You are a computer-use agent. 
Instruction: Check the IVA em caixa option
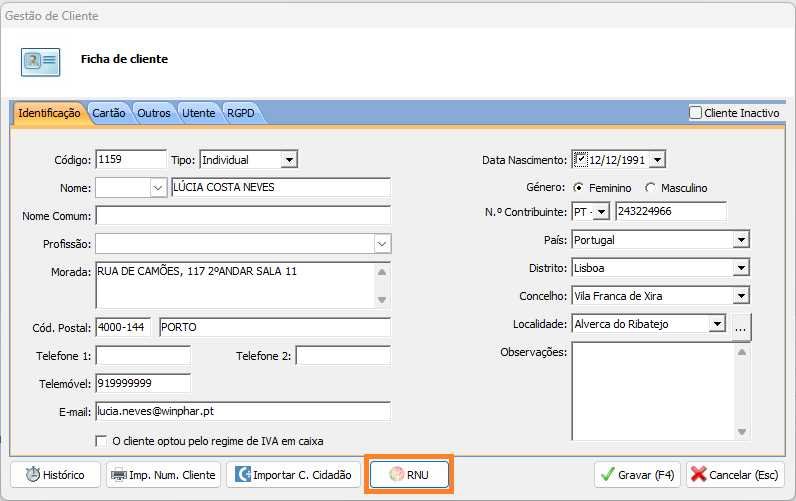pos(101,441)
